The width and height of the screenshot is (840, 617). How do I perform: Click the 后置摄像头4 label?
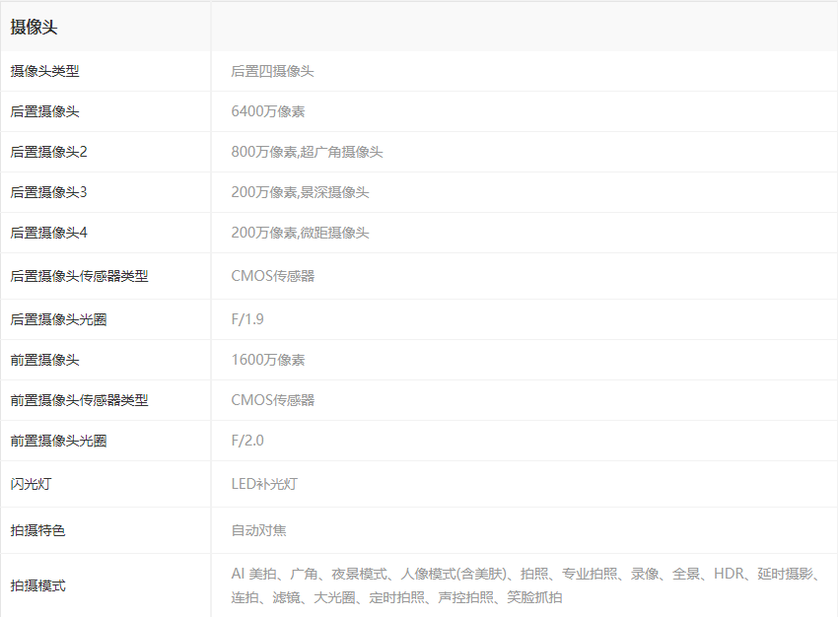(x=48, y=233)
